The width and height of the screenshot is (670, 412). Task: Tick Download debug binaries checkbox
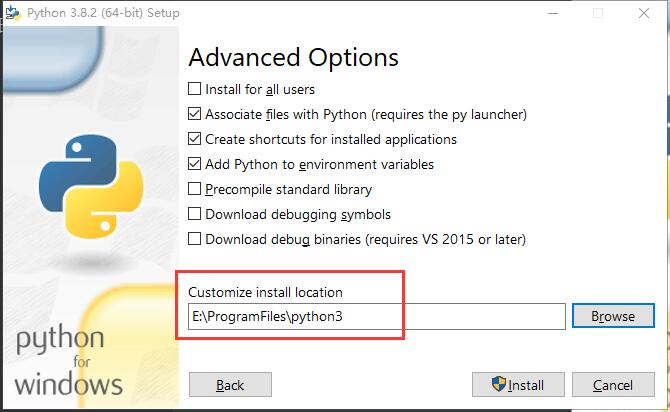point(194,239)
